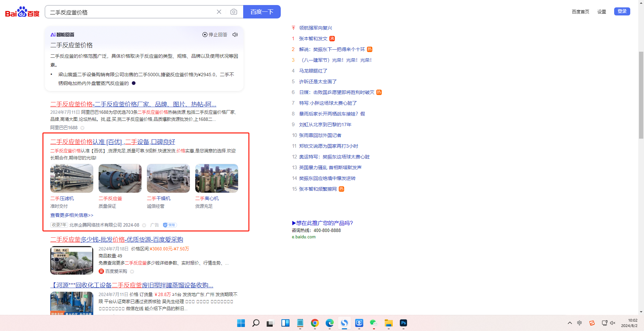Open WeChat from the taskbar
644x331 pixels.
point(374,323)
